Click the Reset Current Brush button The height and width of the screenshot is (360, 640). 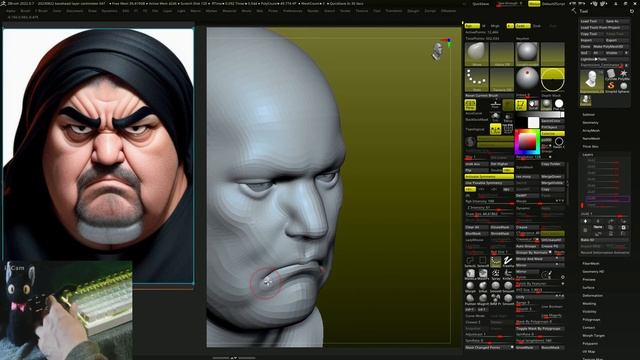point(489,96)
